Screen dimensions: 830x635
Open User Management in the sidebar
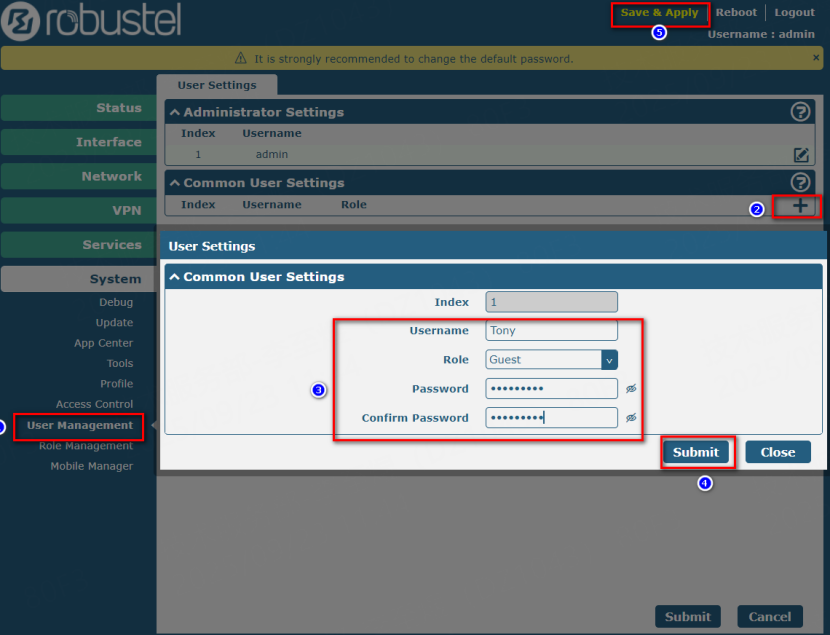80,426
